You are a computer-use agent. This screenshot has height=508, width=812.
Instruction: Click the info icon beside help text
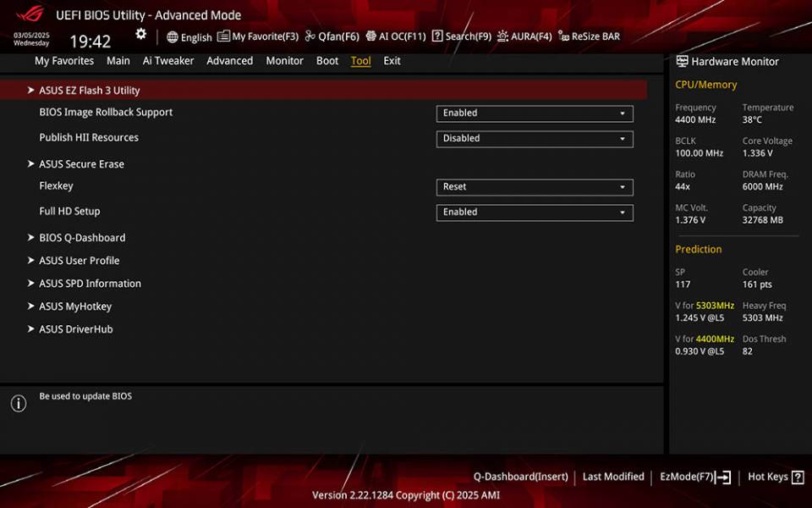pos(19,403)
